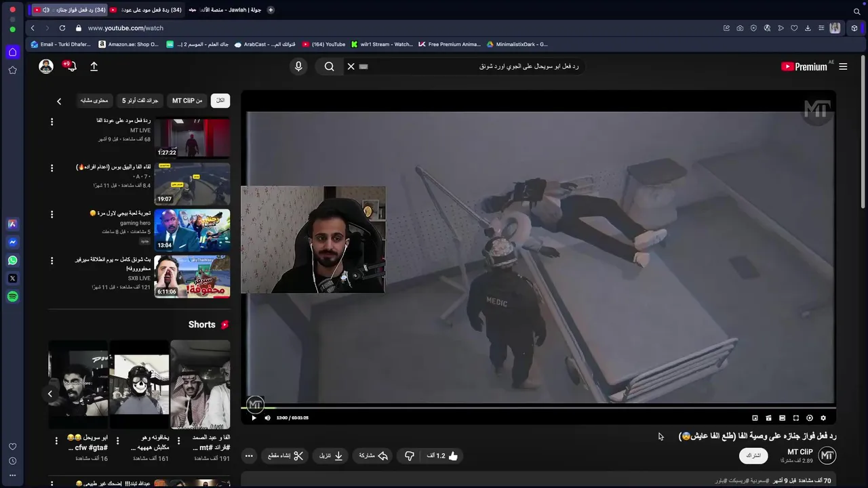Enter fullscreen on the video player

coord(795,418)
